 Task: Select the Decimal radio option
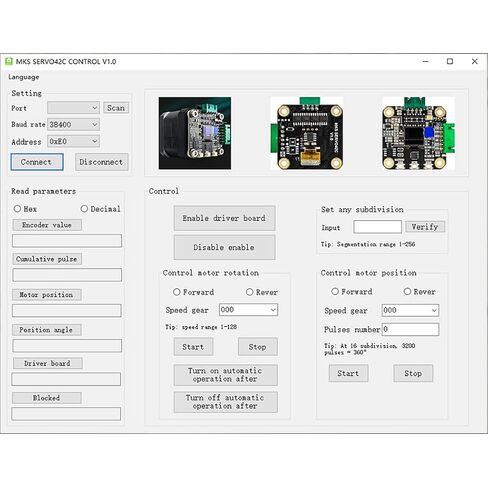tap(84, 209)
